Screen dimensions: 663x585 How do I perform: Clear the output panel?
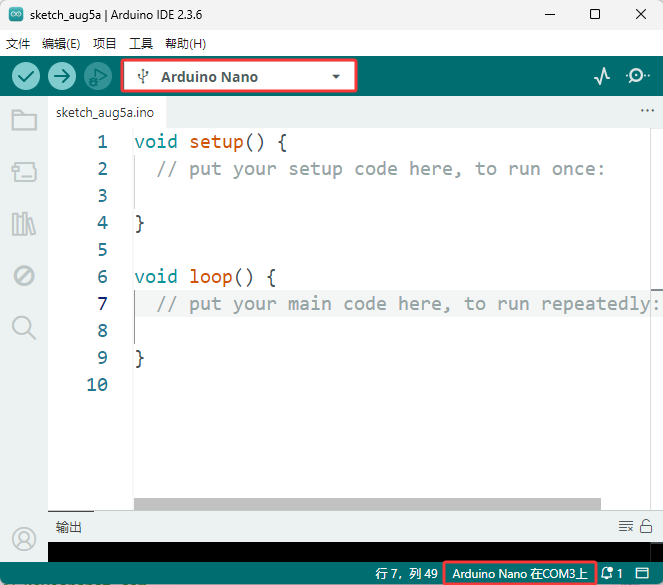626,526
